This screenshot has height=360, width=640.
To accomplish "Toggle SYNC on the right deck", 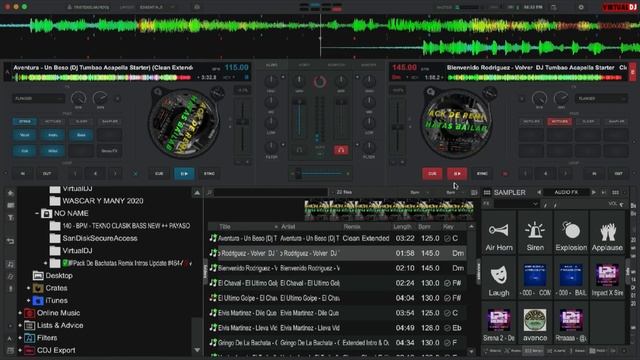I will [x=482, y=173].
